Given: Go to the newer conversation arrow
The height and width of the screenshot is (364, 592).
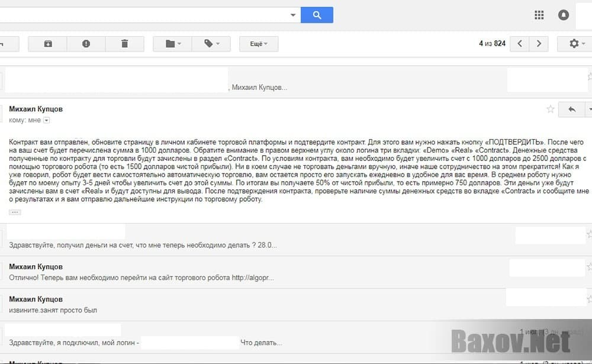Looking at the screenshot, I should (520, 44).
